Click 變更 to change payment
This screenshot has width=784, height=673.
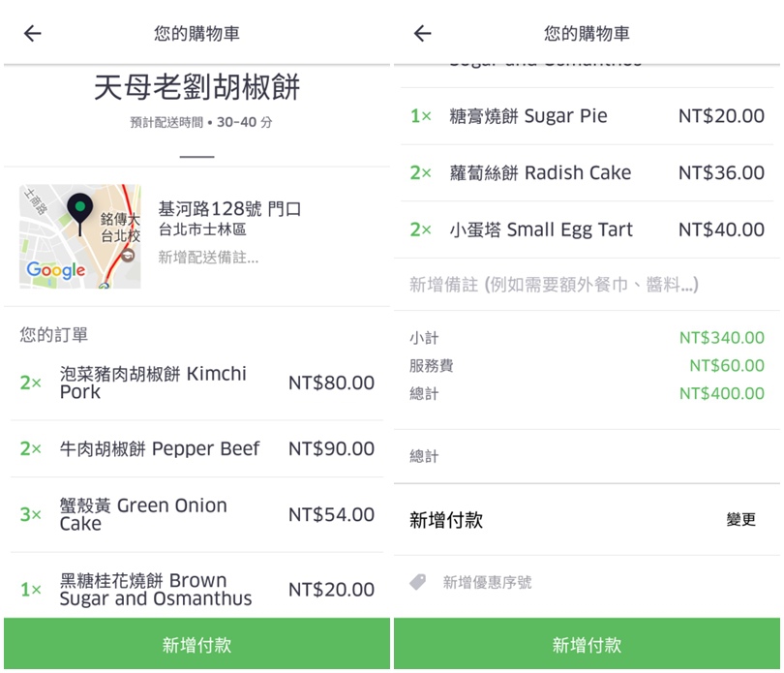[741, 519]
